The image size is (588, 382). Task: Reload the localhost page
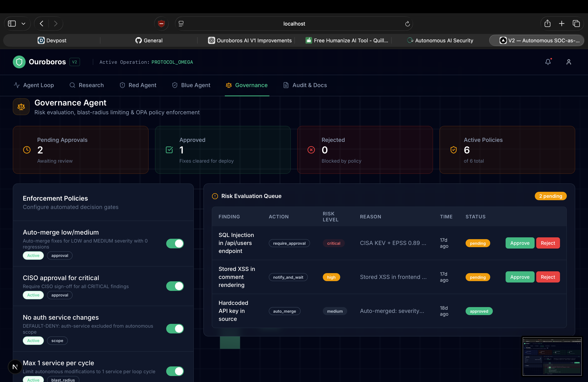pos(407,24)
